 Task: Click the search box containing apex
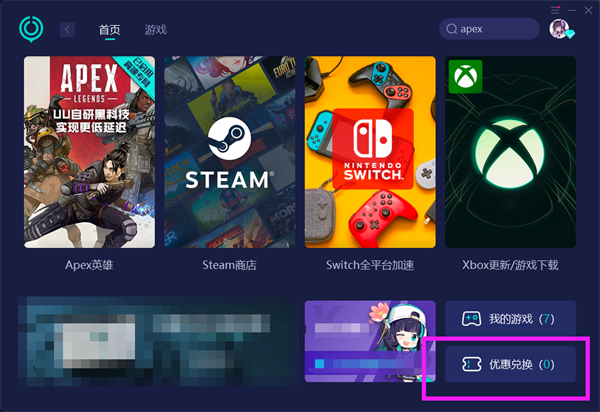[489, 29]
